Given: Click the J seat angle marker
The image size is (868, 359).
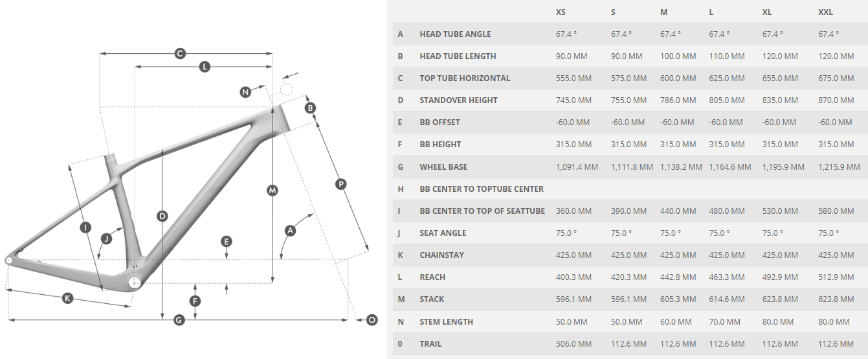Looking at the screenshot, I should click(x=107, y=238).
